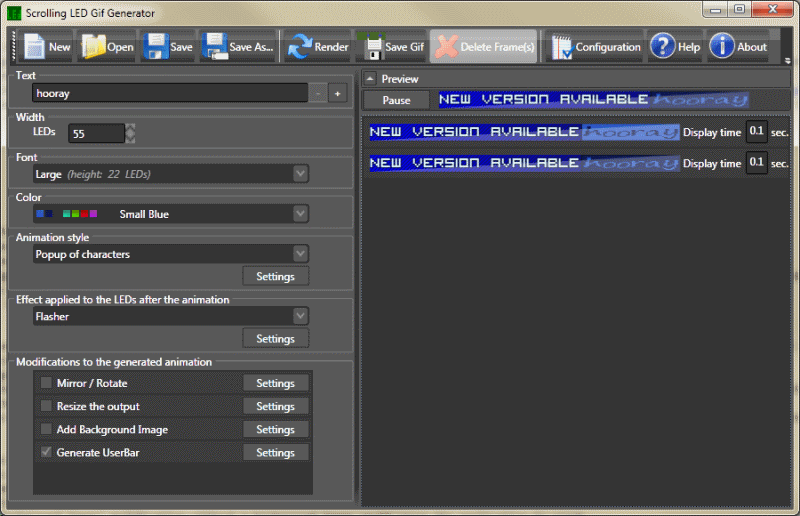Expand the effect dropdown showing Flasher
800x516 pixels.
click(x=300, y=316)
